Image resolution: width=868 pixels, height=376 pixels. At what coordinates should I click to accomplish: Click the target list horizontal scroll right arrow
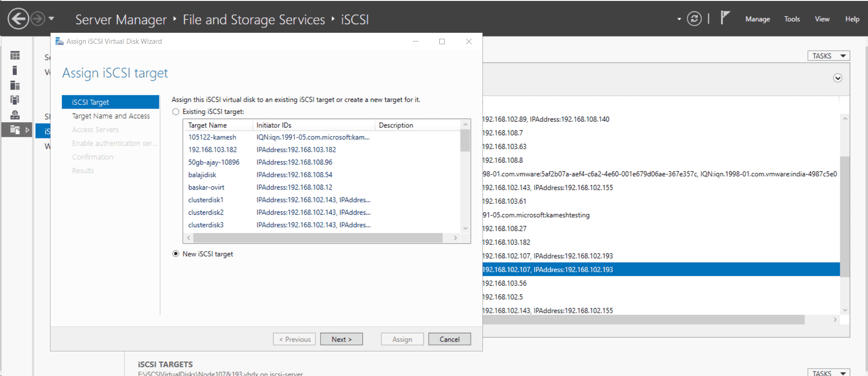(455, 238)
